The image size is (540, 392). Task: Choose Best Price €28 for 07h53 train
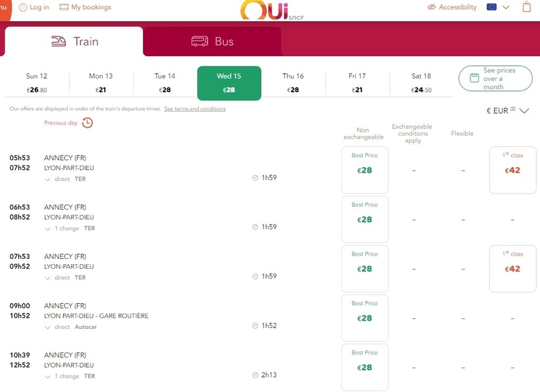click(365, 268)
